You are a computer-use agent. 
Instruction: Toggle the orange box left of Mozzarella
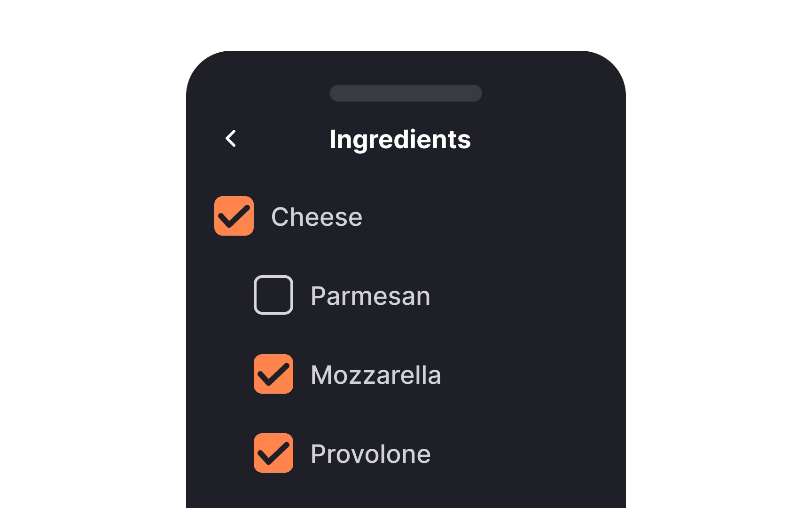coord(273,374)
